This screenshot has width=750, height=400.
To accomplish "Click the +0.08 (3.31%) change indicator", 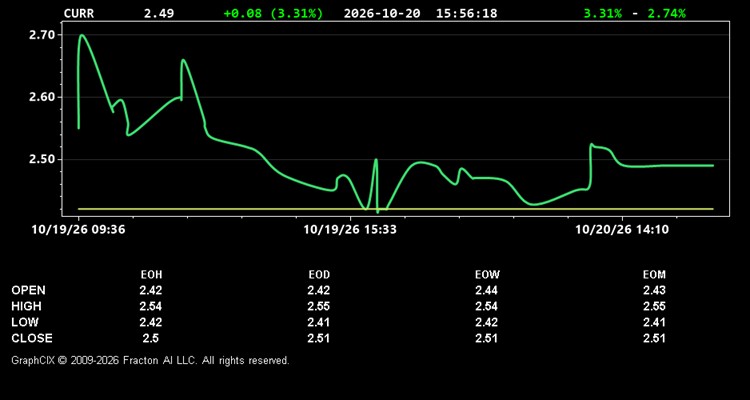I will point(273,13).
